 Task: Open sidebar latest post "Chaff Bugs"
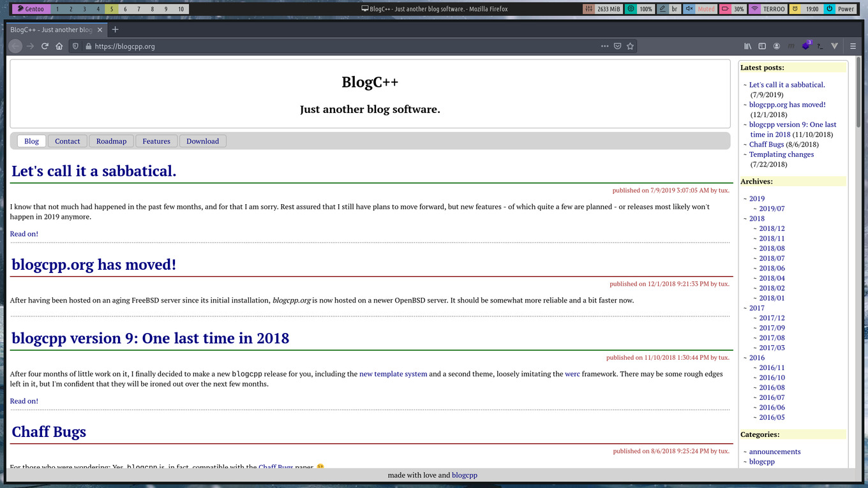pyautogui.click(x=767, y=144)
